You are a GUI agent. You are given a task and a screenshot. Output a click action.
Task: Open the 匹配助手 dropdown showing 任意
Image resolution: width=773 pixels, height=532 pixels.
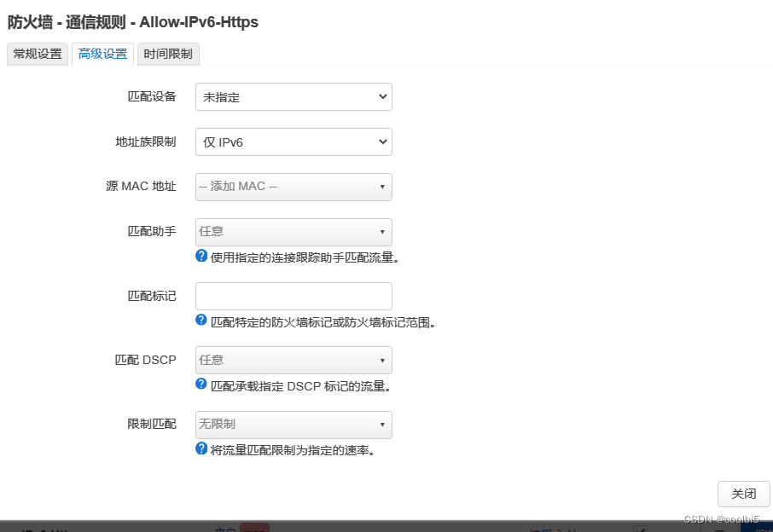[x=294, y=232]
